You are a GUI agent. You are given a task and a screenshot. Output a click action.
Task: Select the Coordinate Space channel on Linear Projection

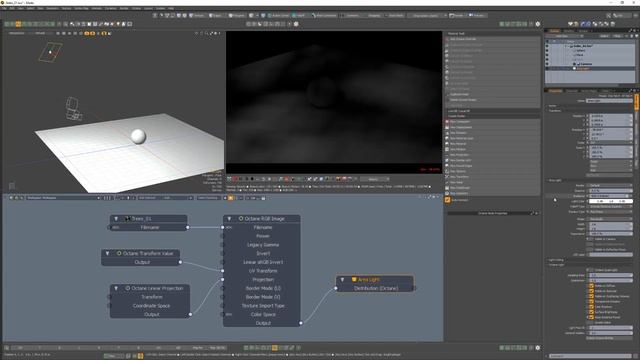(151, 306)
